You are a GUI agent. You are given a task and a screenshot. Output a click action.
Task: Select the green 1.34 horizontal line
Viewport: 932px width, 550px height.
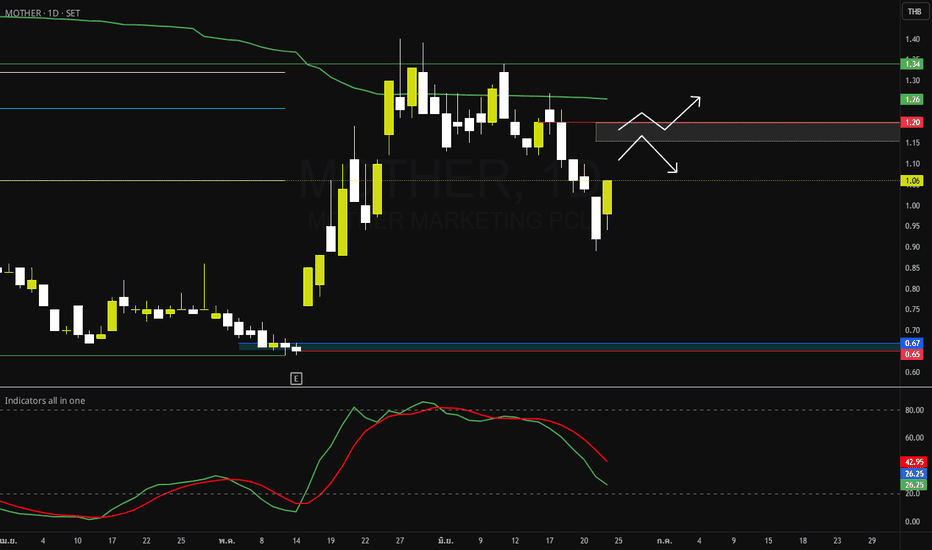coord(450,64)
